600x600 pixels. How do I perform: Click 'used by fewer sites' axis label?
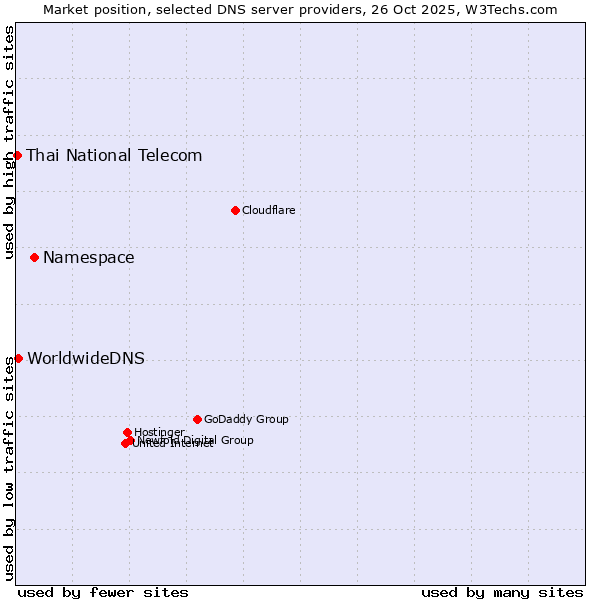pyautogui.click(x=103, y=592)
